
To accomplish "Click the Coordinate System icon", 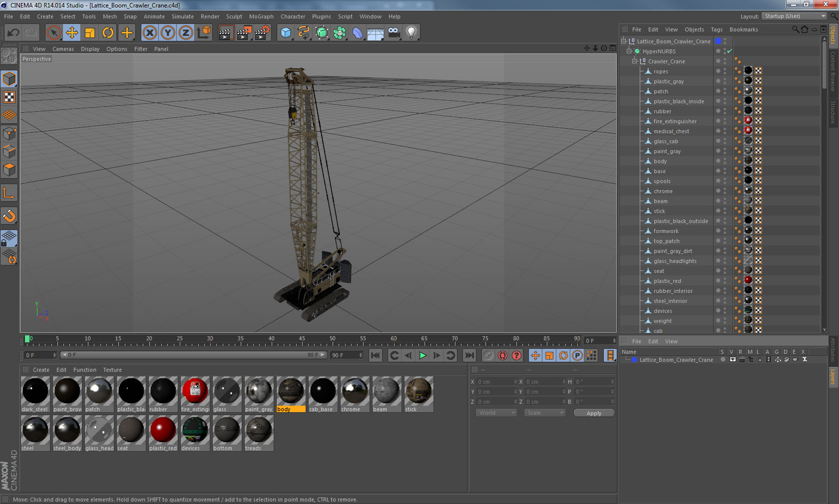I will point(204,33).
